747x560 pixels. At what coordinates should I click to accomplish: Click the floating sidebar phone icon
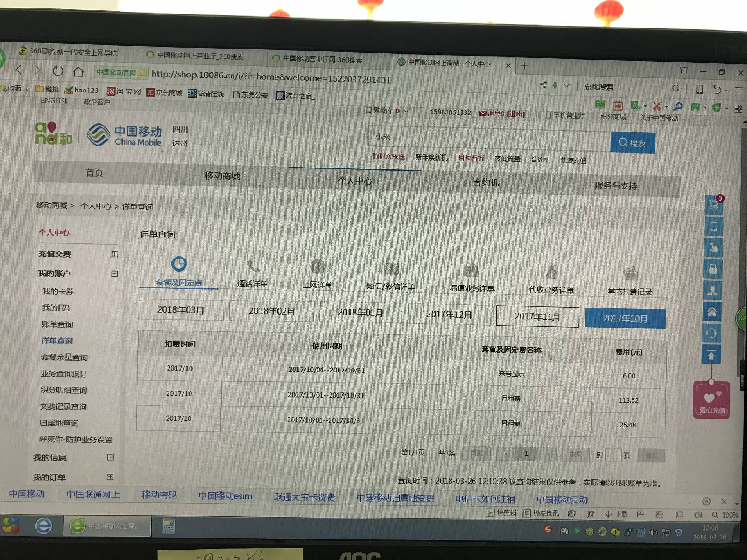[x=713, y=227]
